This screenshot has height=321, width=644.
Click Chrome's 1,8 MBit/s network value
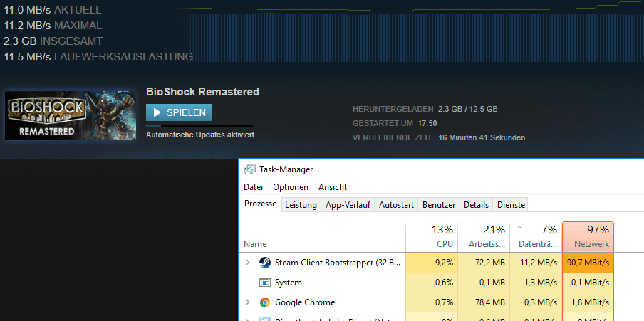point(588,302)
